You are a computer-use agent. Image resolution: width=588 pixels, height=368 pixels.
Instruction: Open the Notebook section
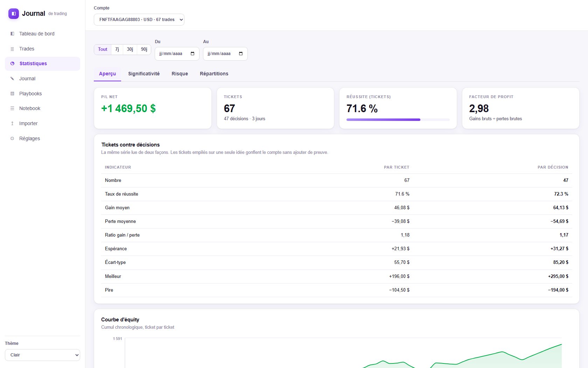[42, 108]
